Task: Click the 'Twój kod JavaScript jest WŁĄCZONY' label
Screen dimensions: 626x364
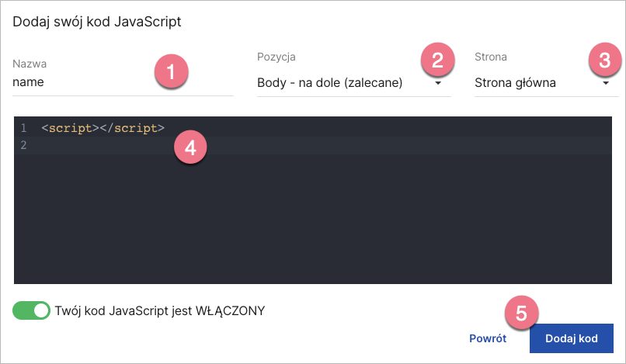Action: coord(160,310)
